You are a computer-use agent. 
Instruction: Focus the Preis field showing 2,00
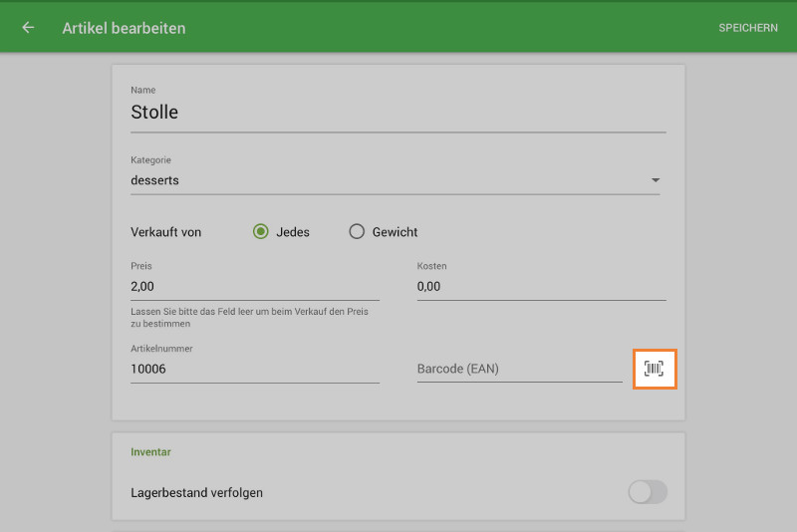tap(255, 286)
